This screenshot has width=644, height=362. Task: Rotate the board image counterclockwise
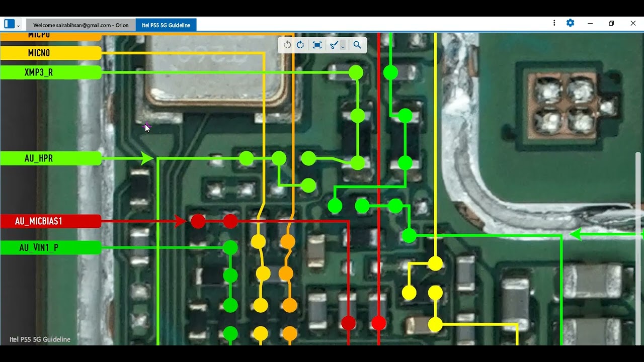(x=287, y=45)
